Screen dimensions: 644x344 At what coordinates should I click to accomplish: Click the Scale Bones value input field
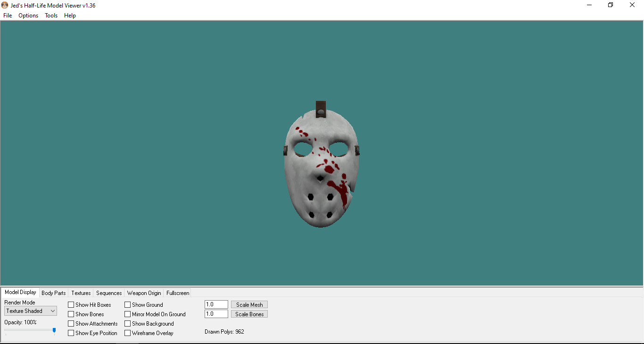tap(216, 314)
